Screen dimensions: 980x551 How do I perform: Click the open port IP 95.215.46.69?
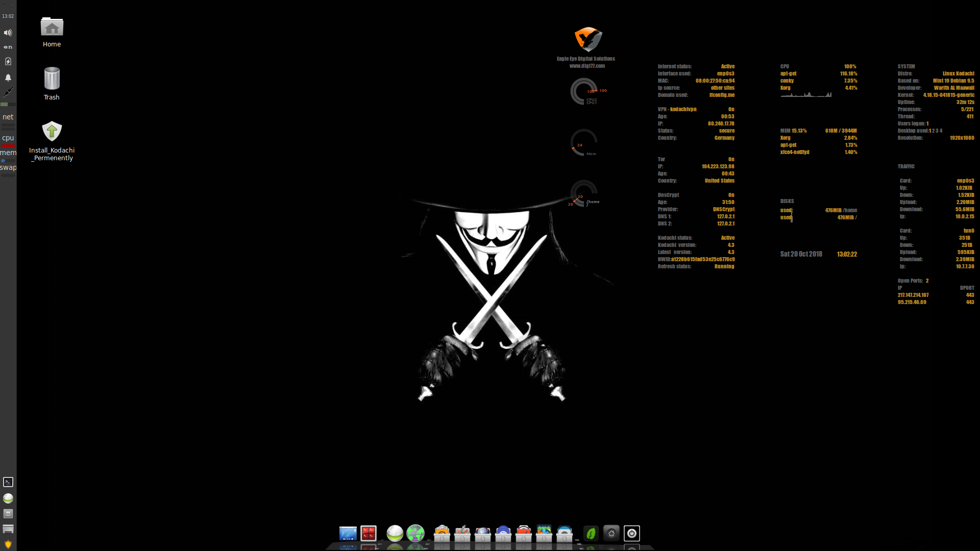click(x=912, y=302)
